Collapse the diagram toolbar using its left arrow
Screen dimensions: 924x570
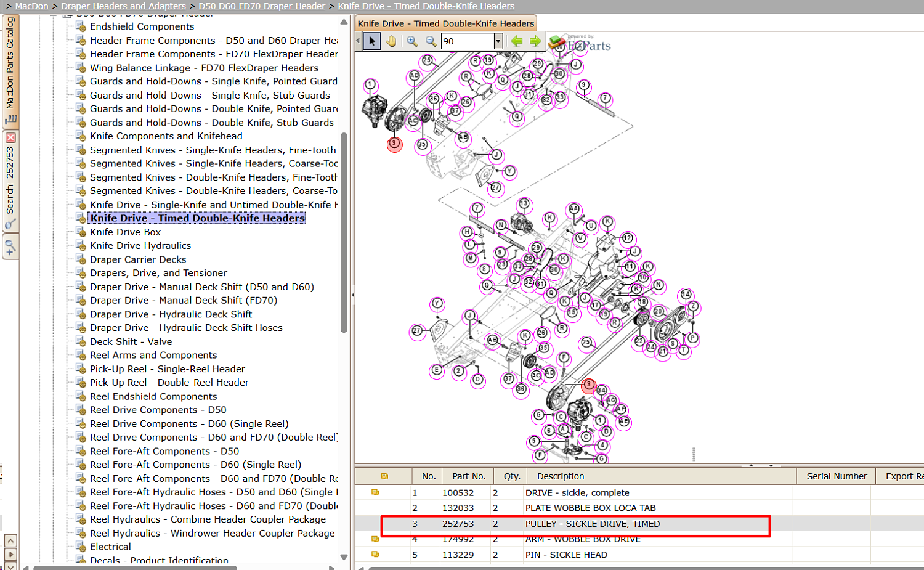pos(358,41)
